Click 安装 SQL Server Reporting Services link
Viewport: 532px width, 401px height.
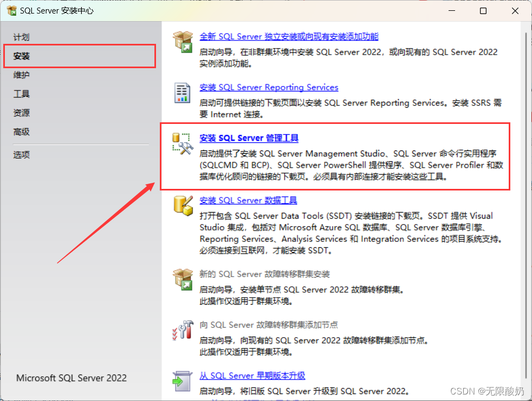click(269, 88)
